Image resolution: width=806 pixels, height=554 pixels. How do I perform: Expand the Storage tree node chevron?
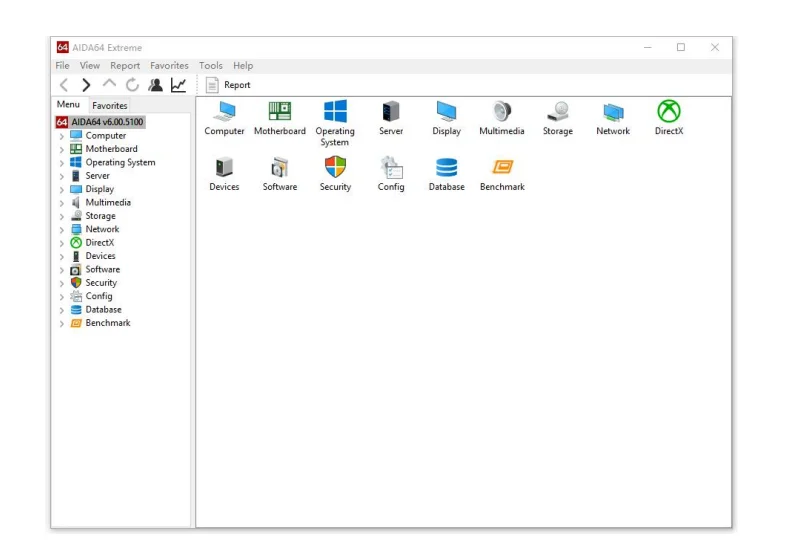pos(62,216)
